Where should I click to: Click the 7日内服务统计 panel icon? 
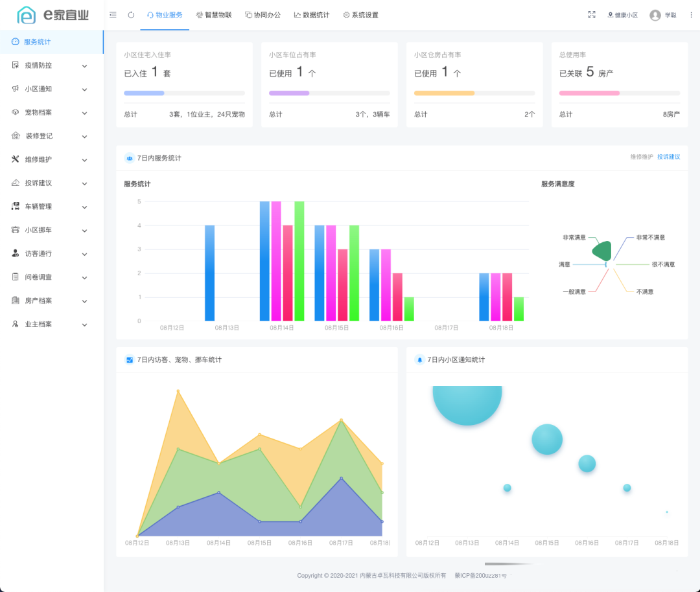(x=130, y=158)
